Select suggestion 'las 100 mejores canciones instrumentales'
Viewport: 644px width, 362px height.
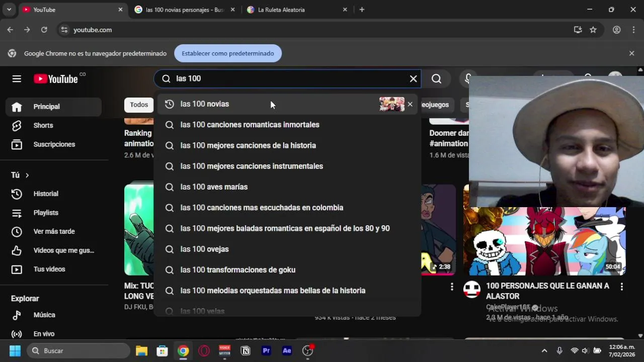(x=287, y=166)
